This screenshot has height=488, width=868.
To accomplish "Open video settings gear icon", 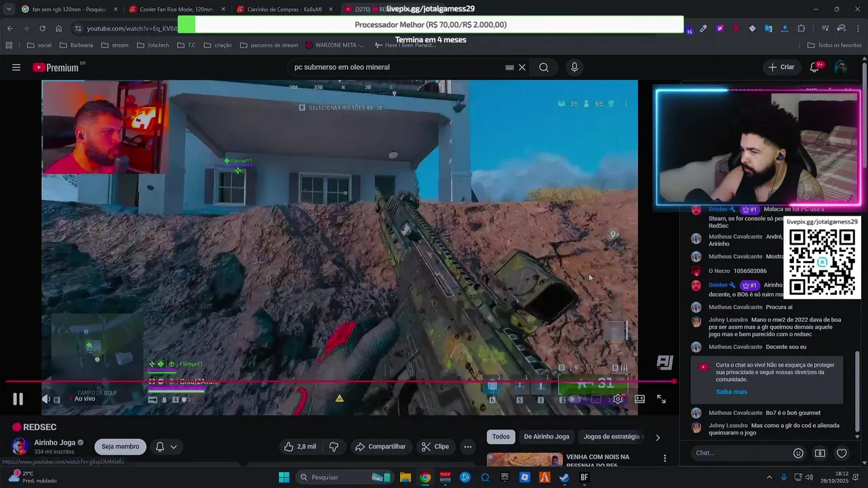I will [618, 399].
